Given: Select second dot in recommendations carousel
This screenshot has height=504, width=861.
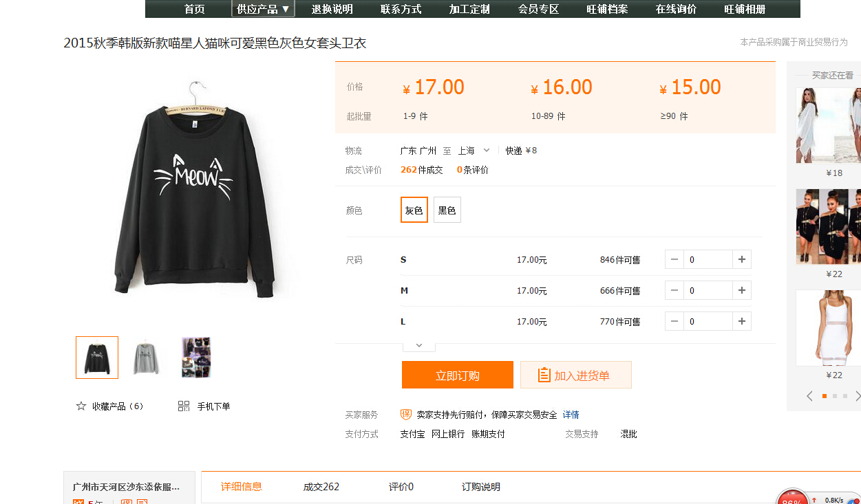Looking at the screenshot, I should [835, 396].
